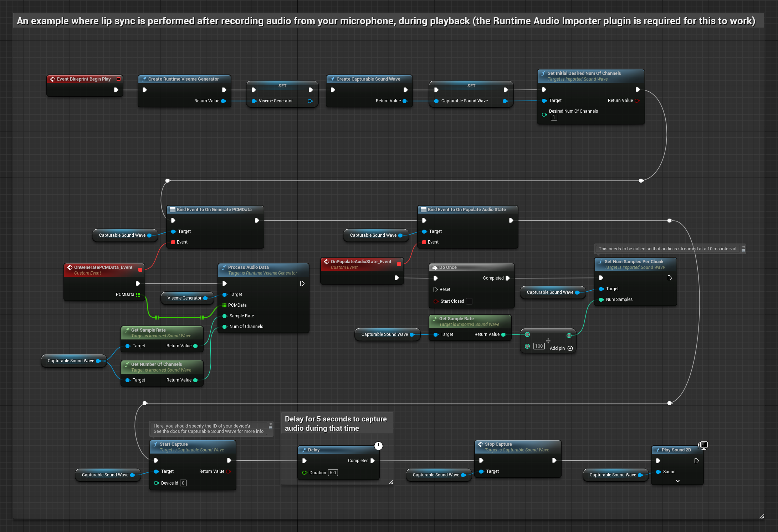Click the f function icon on Create Runtime Viseme Generator

point(144,79)
